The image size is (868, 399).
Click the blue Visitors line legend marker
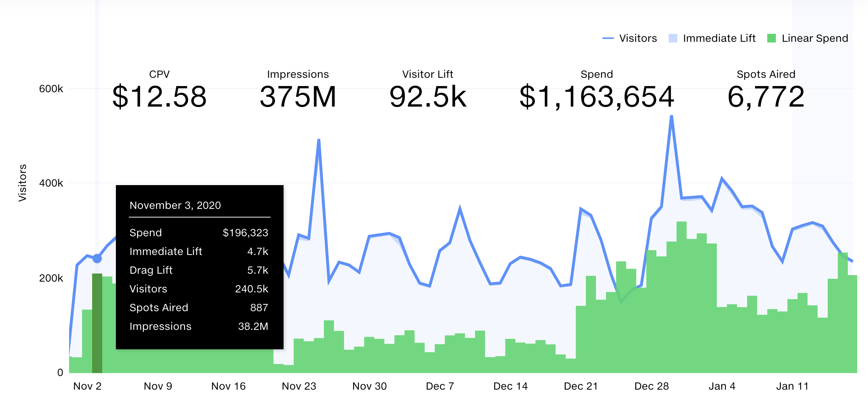[608, 38]
